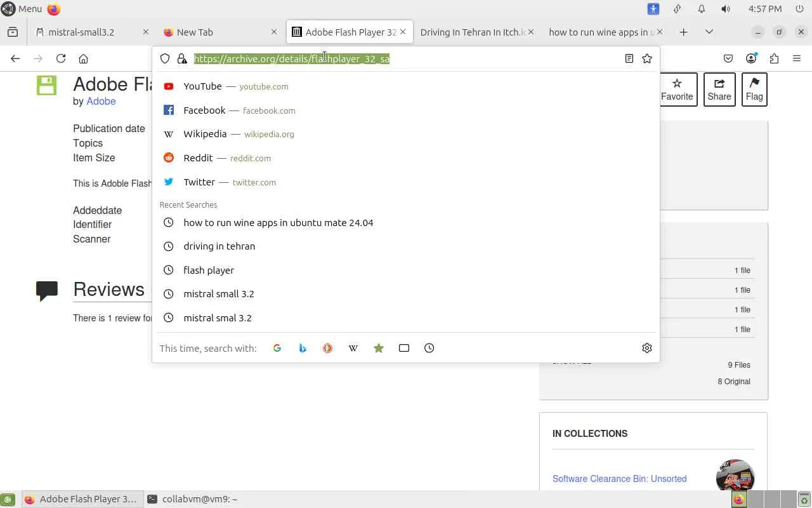Close the mistral-small3.2 tab
This screenshot has width=812, height=508.
146,32
